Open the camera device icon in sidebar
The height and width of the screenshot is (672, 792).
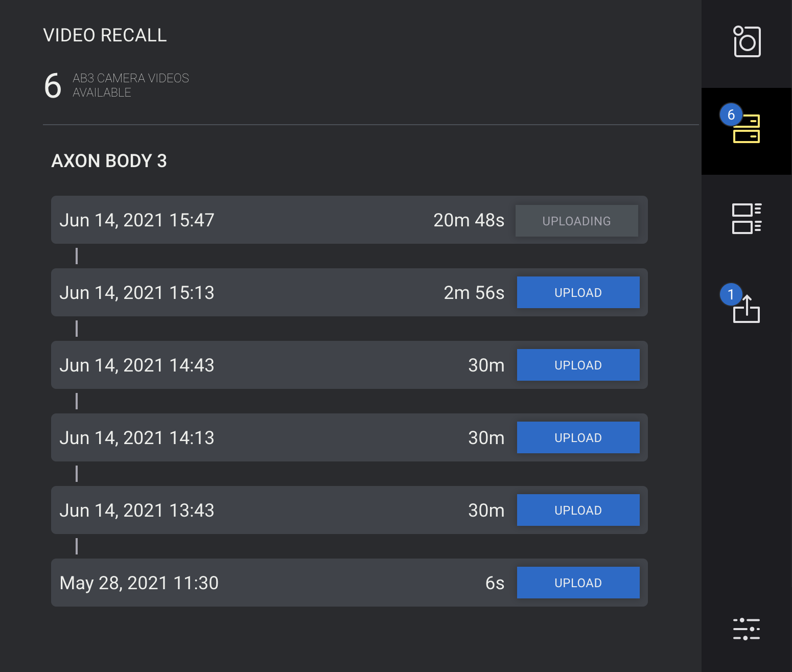747,41
